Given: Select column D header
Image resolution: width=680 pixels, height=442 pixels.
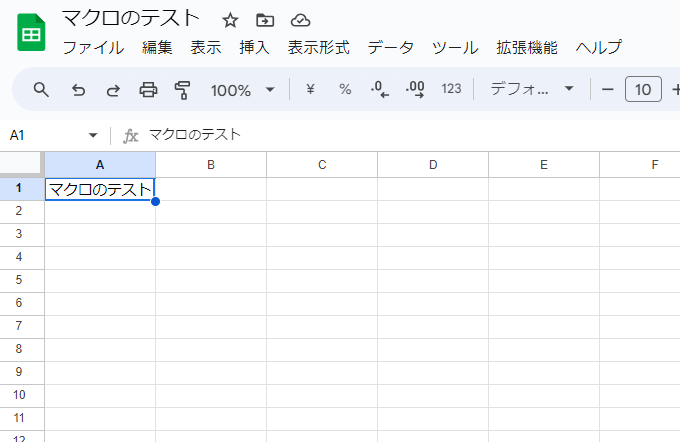Looking at the screenshot, I should coord(433,164).
